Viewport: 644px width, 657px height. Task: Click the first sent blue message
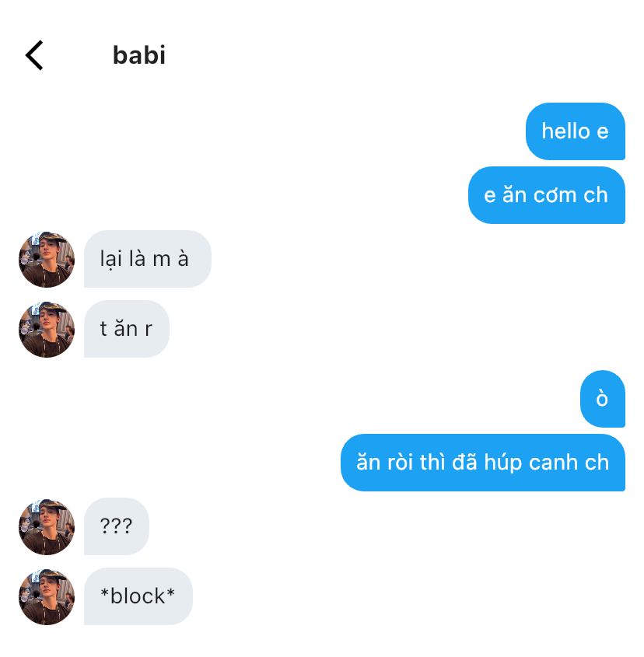point(576,131)
